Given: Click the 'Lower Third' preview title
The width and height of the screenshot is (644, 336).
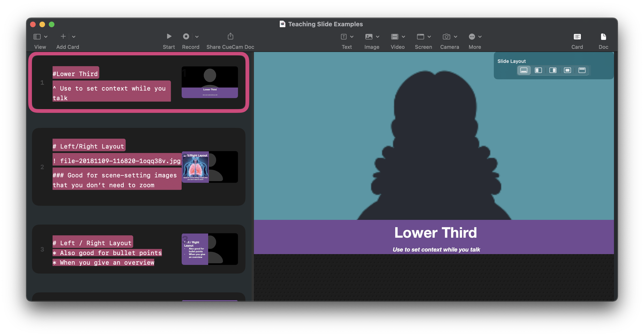Looking at the screenshot, I should pyautogui.click(x=436, y=232).
